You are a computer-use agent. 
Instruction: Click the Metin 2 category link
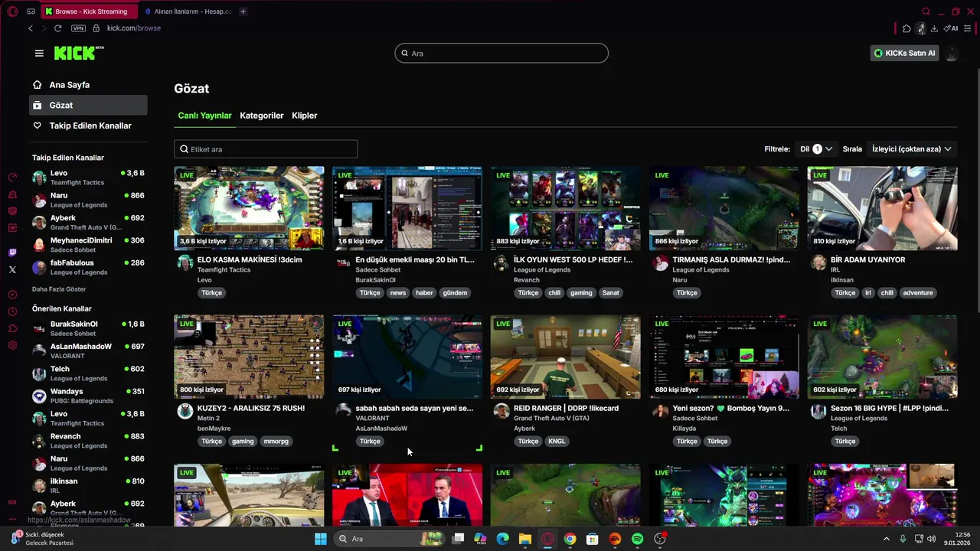click(x=208, y=418)
